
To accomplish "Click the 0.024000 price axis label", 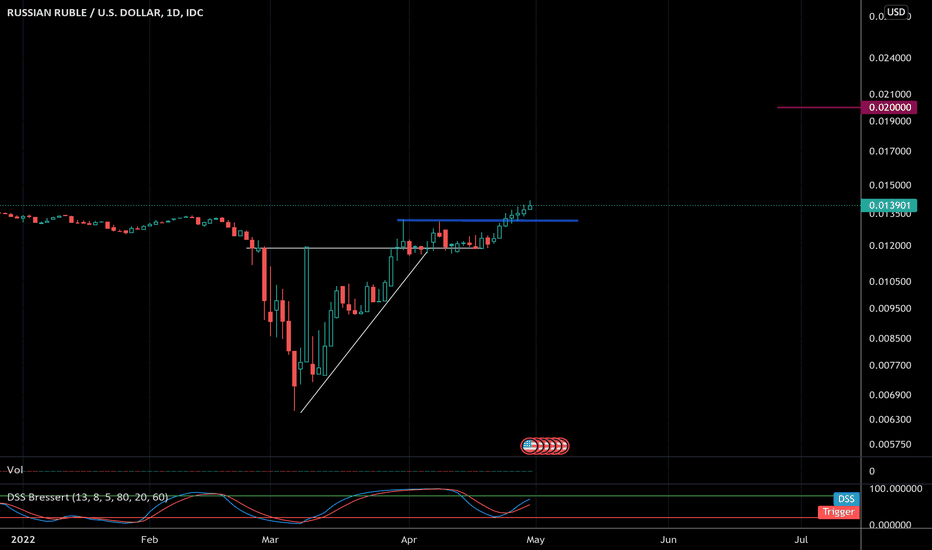I will (x=890, y=58).
